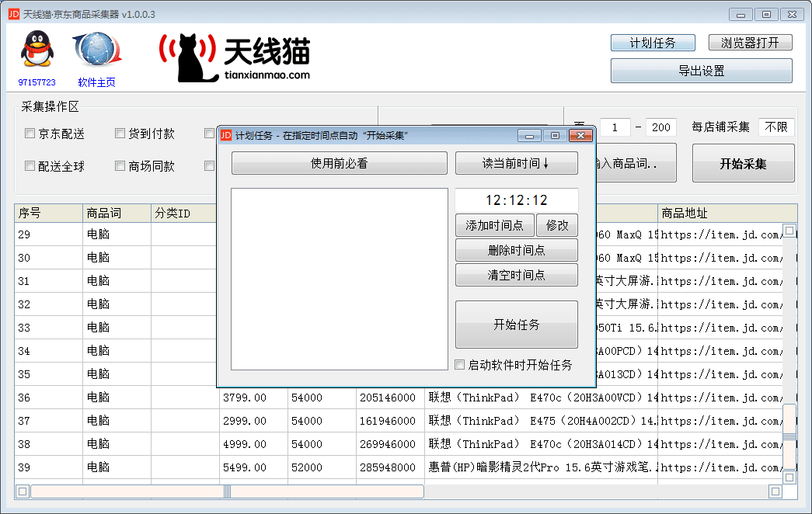The height and width of the screenshot is (514, 812).
Task: Open the 软件主页 link
Action: (97, 82)
